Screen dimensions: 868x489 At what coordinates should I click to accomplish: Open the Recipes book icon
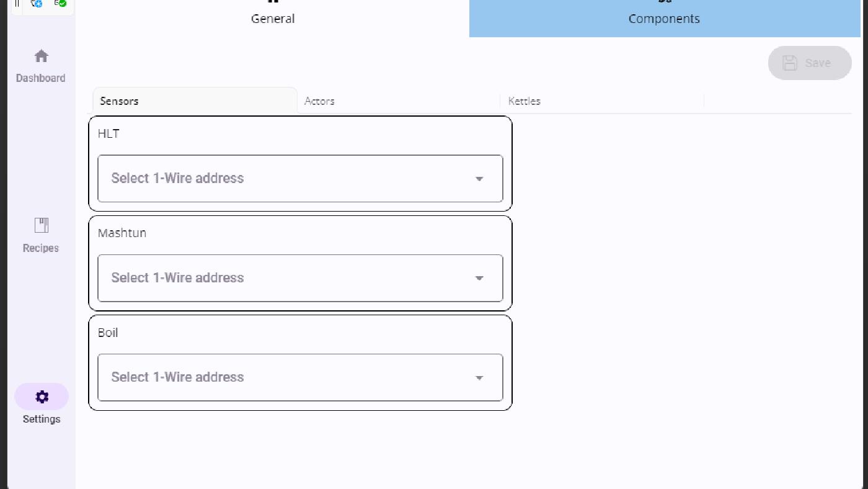pos(42,225)
